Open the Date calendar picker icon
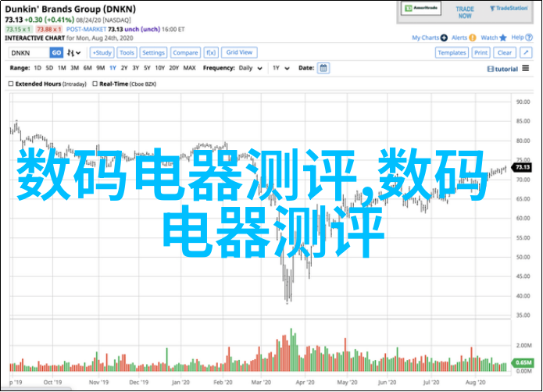This screenshot has height=392, width=543. tap(323, 68)
